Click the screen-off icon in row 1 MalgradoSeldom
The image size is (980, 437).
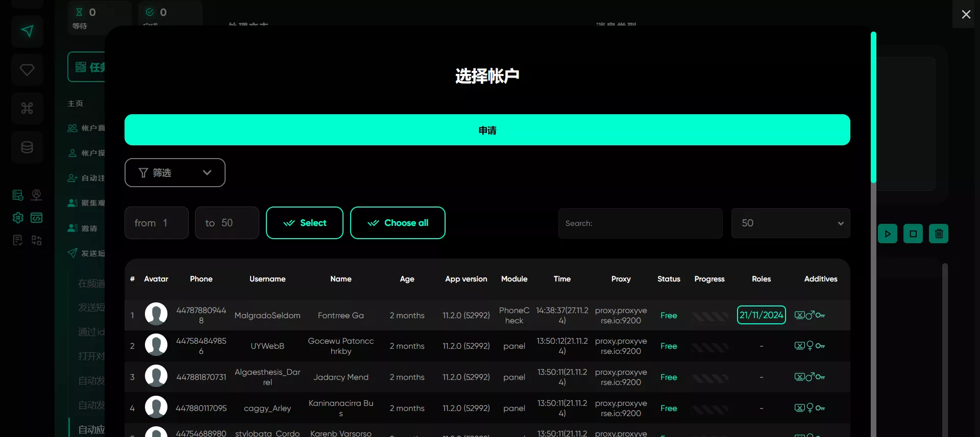click(799, 315)
